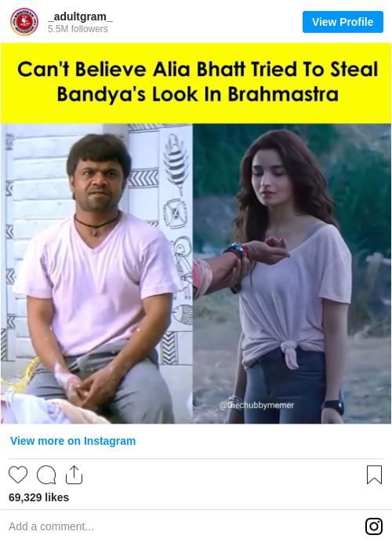Save the post with the bookmark icon
Screen dimensions: 392x546
pyautogui.click(x=374, y=475)
